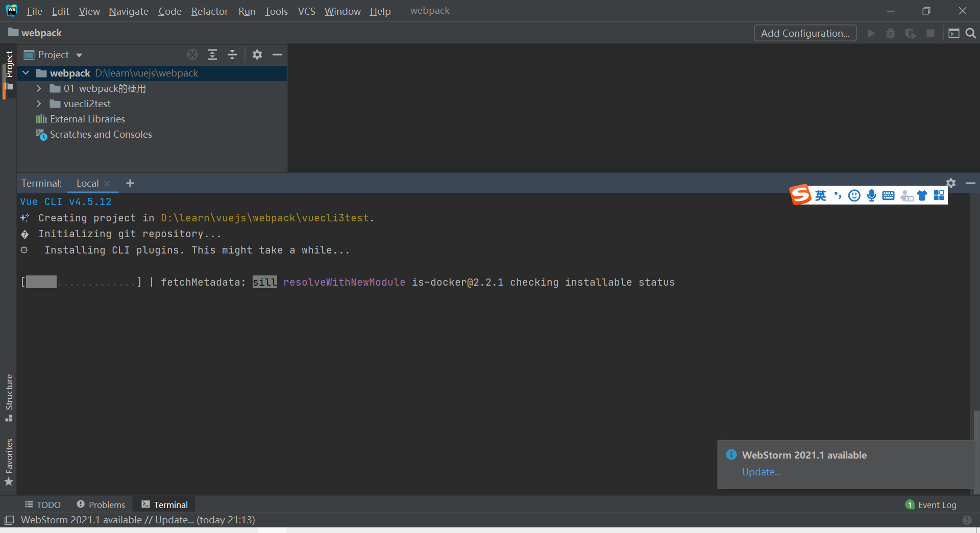Viewport: 980px width, 533px height.
Task: Click Add Configuration button
Action: click(x=805, y=33)
